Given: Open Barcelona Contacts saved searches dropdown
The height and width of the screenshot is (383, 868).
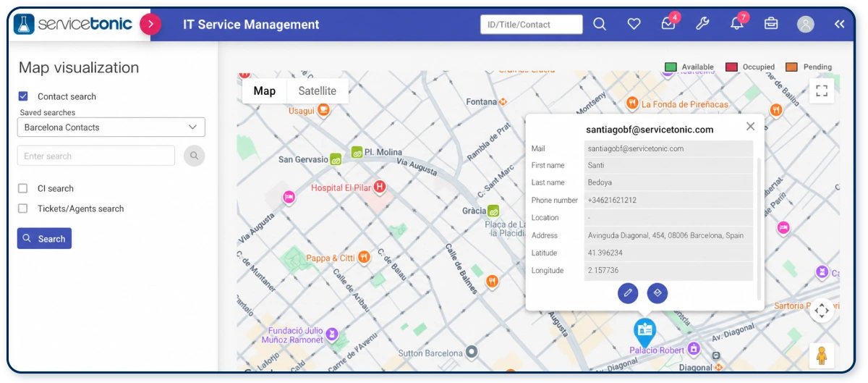Looking at the screenshot, I should 111,127.
